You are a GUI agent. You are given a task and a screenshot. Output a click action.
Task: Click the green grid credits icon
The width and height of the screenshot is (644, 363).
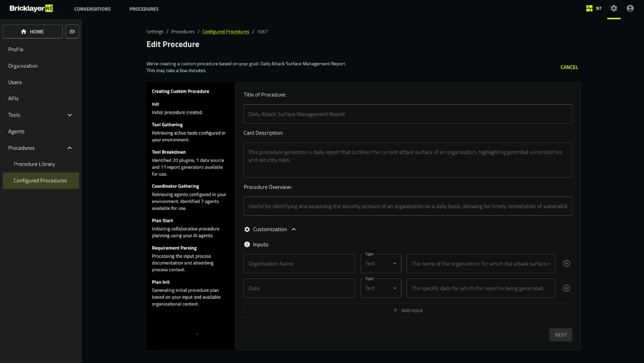(589, 8)
